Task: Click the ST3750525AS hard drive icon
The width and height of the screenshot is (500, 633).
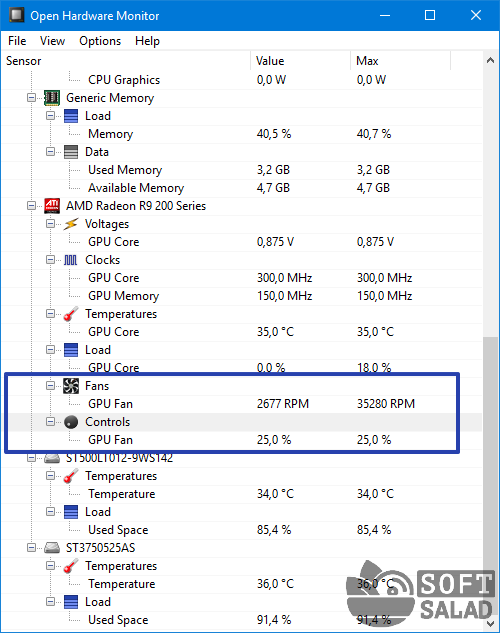Action: [x=52, y=548]
